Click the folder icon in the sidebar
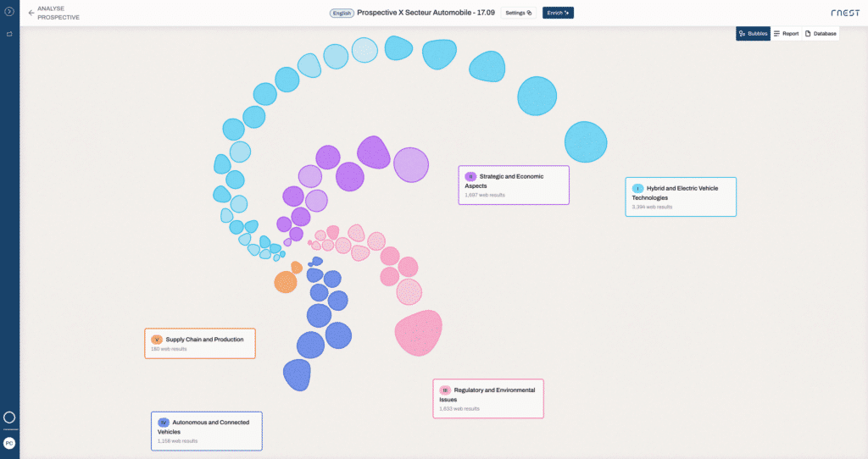Image resolution: width=868 pixels, height=459 pixels. click(9, 34)
